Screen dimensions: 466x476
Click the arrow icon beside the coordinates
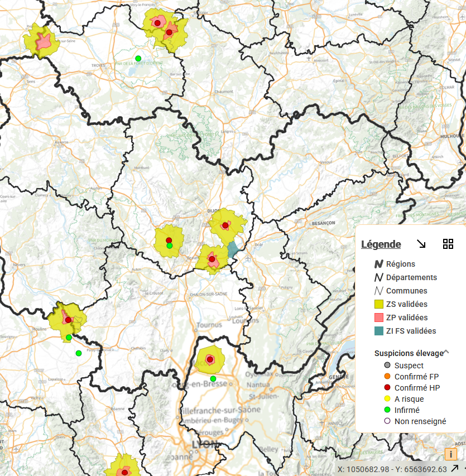(x=455, y=469)
